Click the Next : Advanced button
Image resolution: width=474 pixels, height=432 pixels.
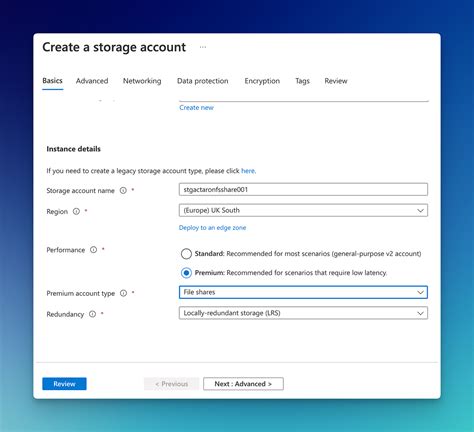coord(243,384)
